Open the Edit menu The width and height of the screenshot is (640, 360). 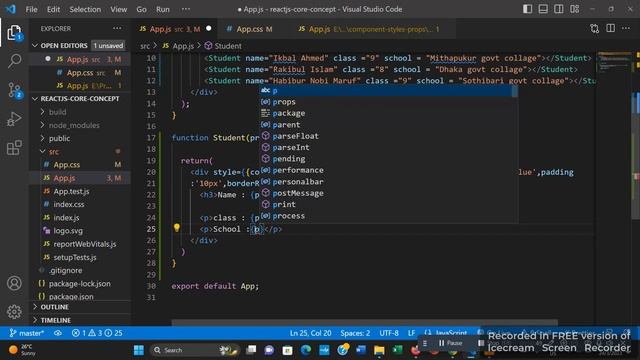coord(53,9)
